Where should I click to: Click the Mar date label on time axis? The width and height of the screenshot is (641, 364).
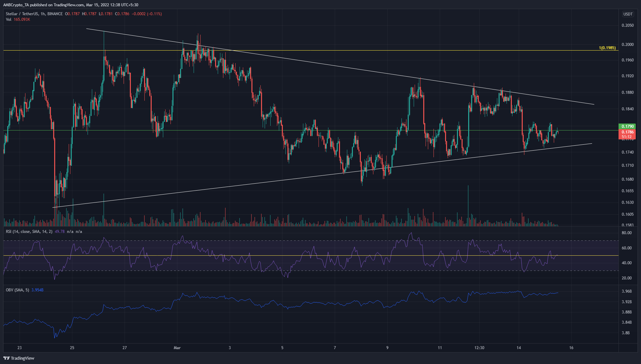(177, 347)
